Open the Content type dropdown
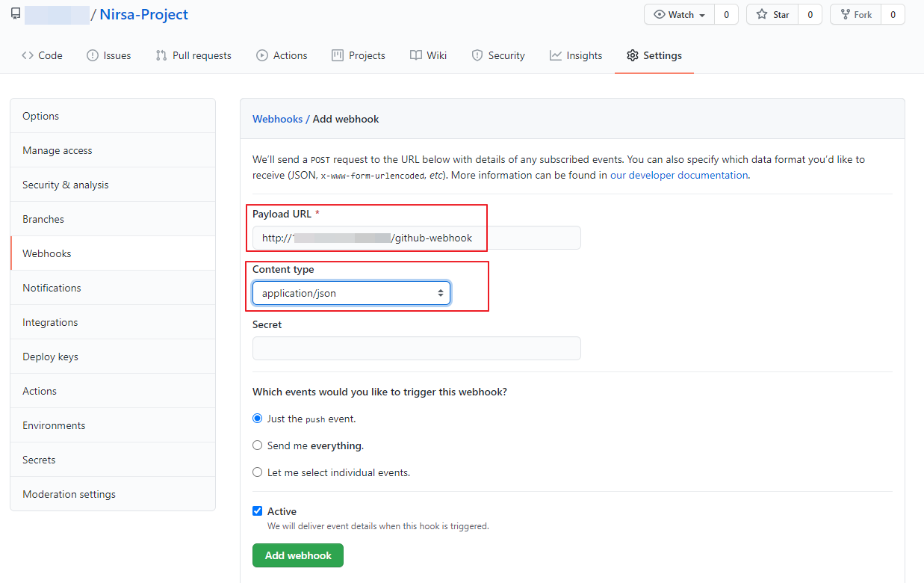The width and height of the screenshot is (924, 583). tap(351, 293)
